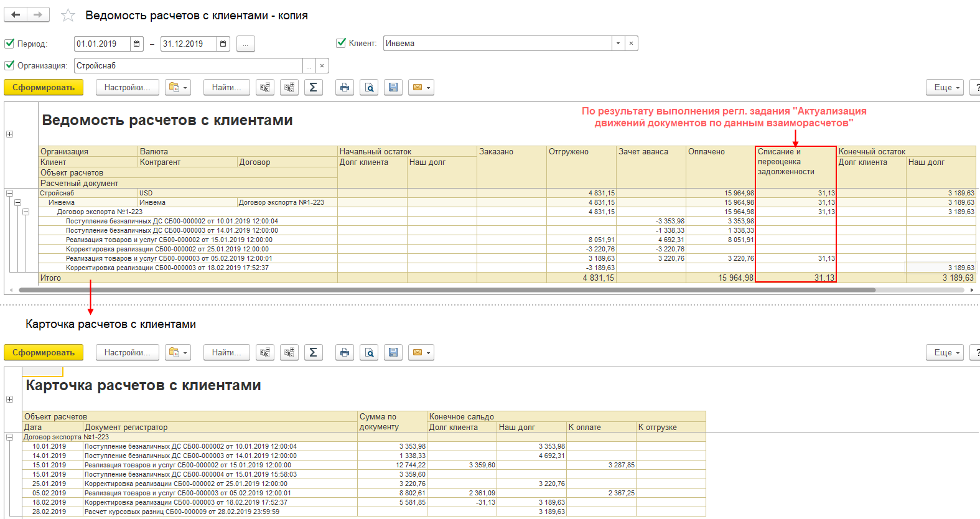Uncheck the Период checkbox

point(9,44)
